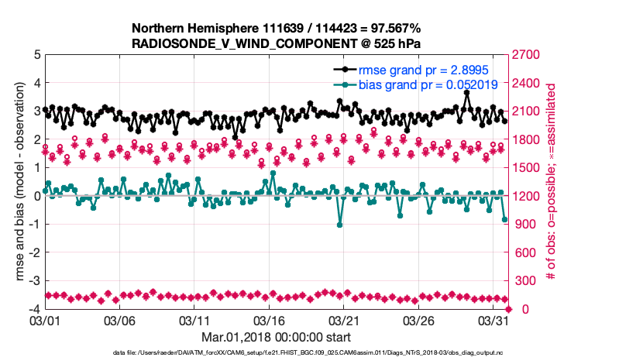Select the Northern Hemisphere title line
Viewport: 643px width, 364px height.
pyautogui.click(x=276, y=29)
